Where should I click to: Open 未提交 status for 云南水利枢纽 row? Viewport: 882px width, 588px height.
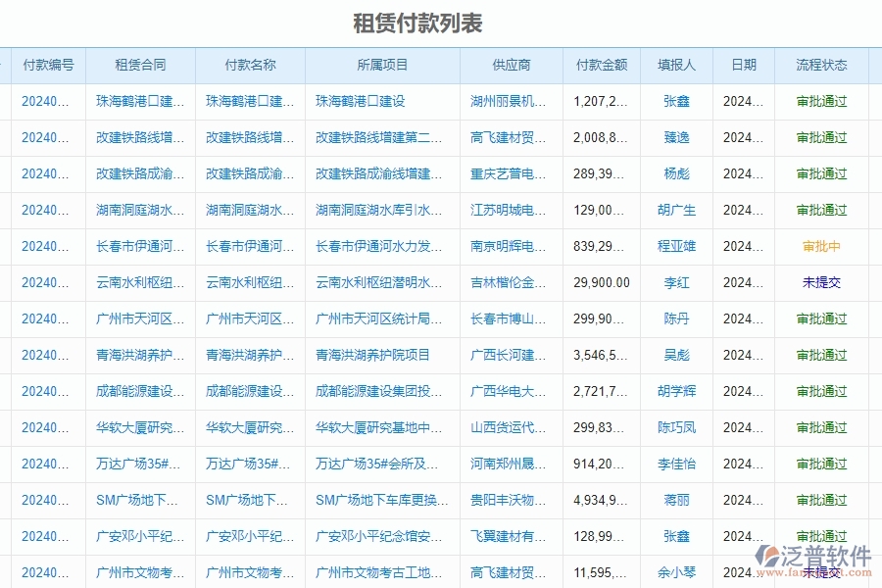821,282
